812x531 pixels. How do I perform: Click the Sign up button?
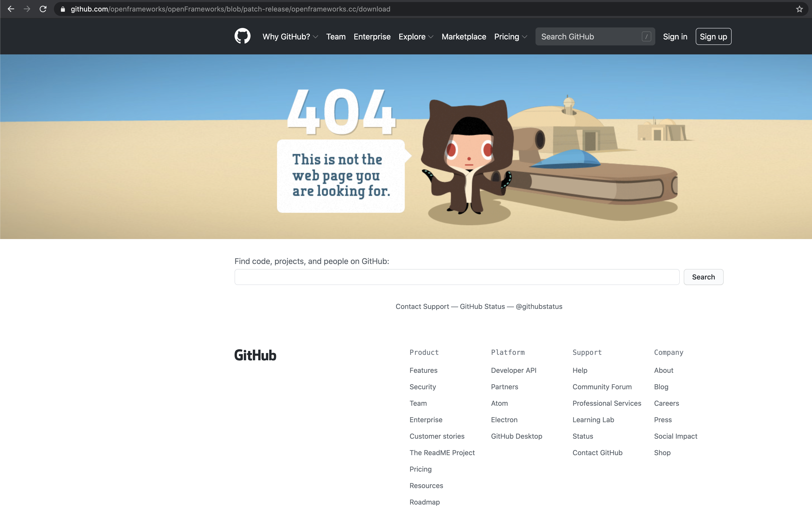pyautogui.click(x=713, y=36)
